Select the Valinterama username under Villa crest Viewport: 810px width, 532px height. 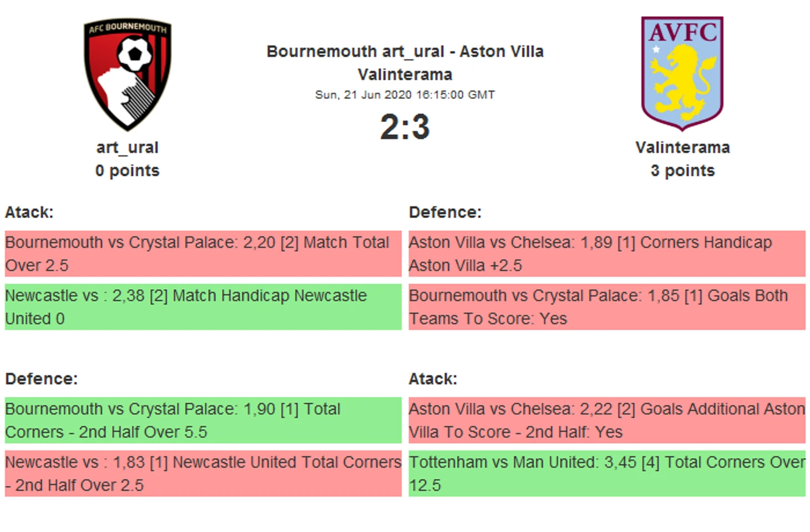(682, 148)
